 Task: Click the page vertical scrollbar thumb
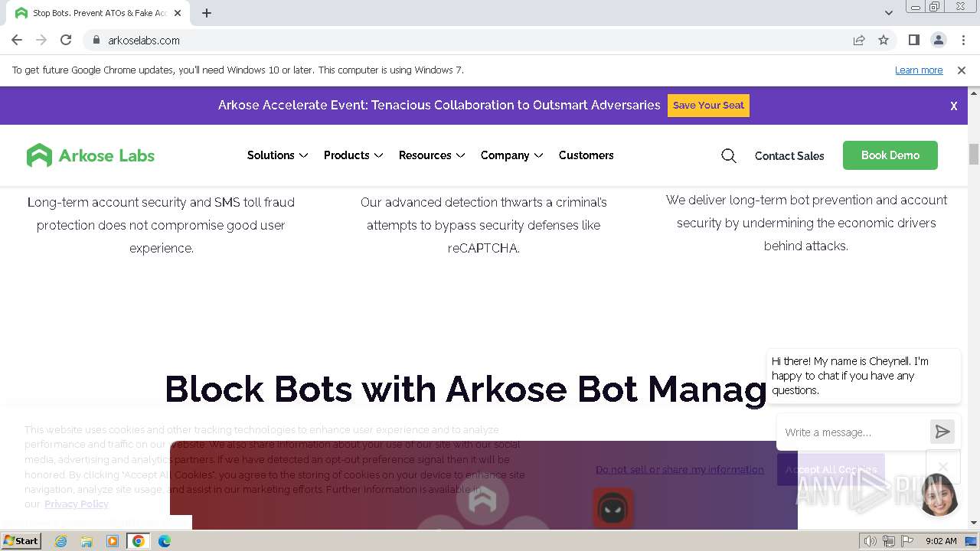coord(974,153)
